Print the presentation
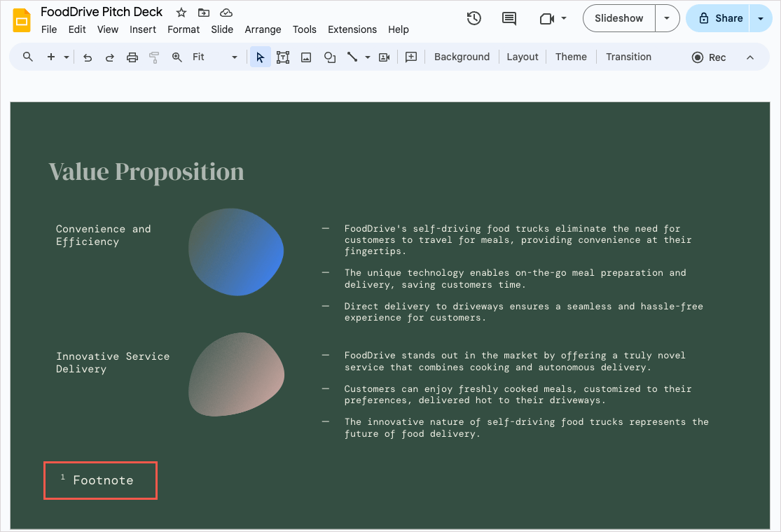 click(132, 57)
